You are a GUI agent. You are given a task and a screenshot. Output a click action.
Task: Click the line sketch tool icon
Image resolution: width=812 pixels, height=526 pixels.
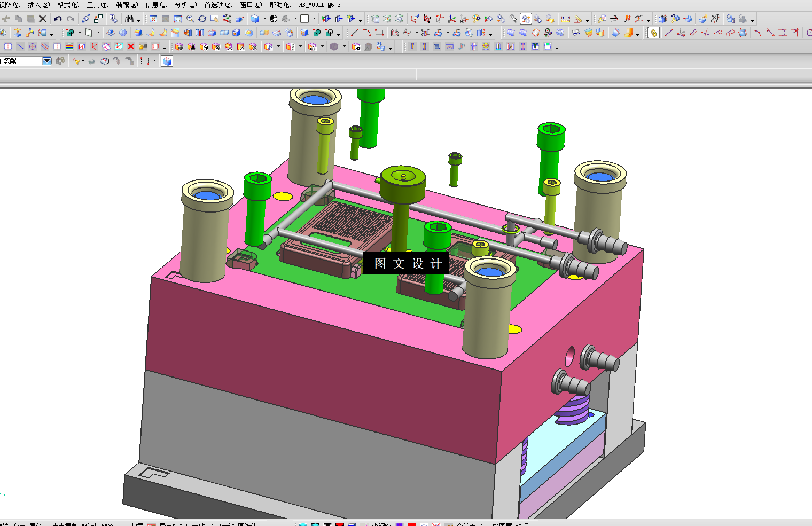click(x=354, y=33)
